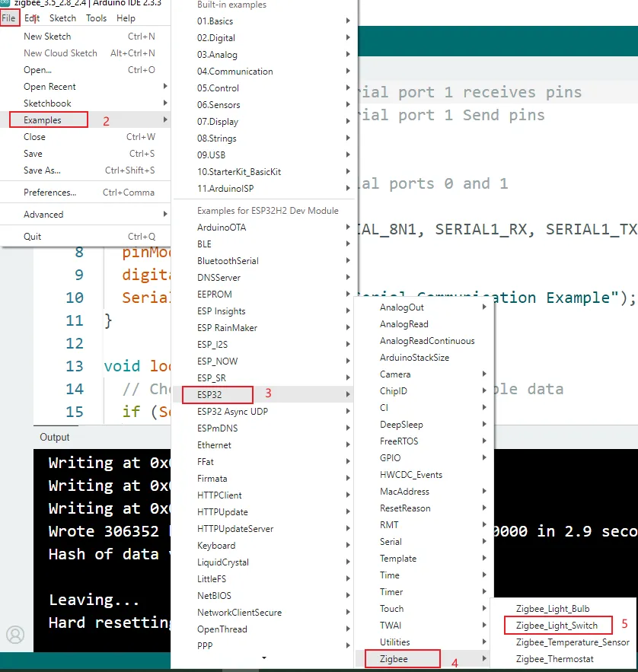Image resolution: width=638 pixels, height=672 pixels.
Task: Open the 07.Display examples submenu
Action: (x=265, y=121)
